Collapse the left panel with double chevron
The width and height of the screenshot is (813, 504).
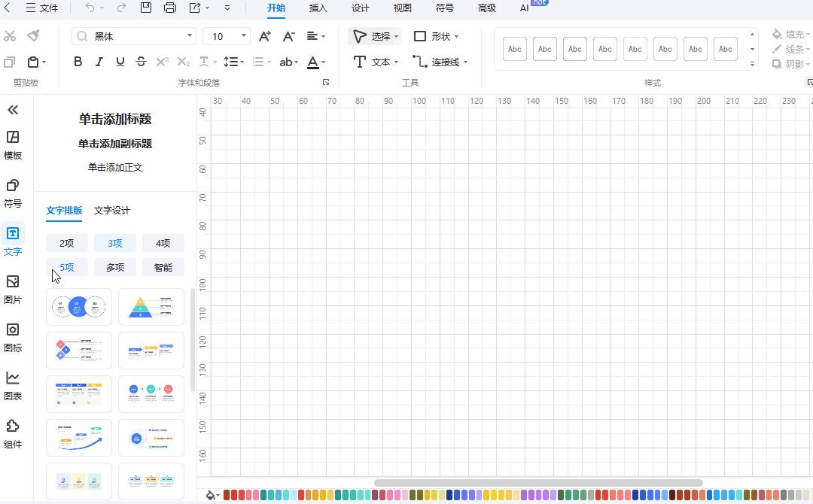[x=13, y=110]
